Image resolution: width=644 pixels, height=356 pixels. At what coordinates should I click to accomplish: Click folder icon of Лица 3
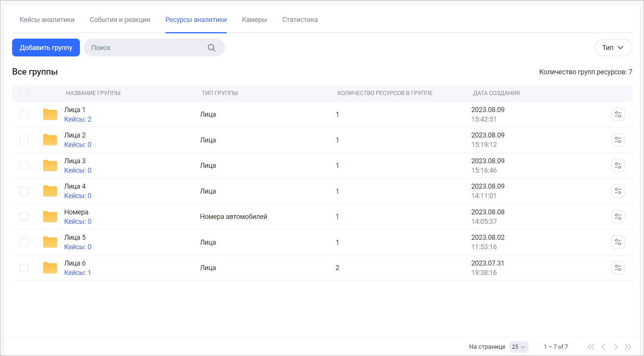(50, 166)
